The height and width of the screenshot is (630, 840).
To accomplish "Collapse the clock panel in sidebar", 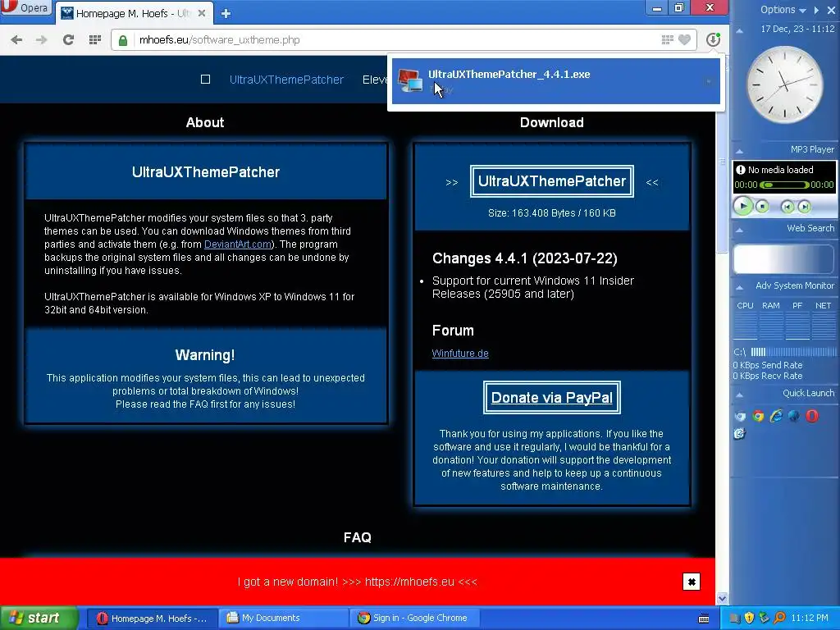I will 740,31.
